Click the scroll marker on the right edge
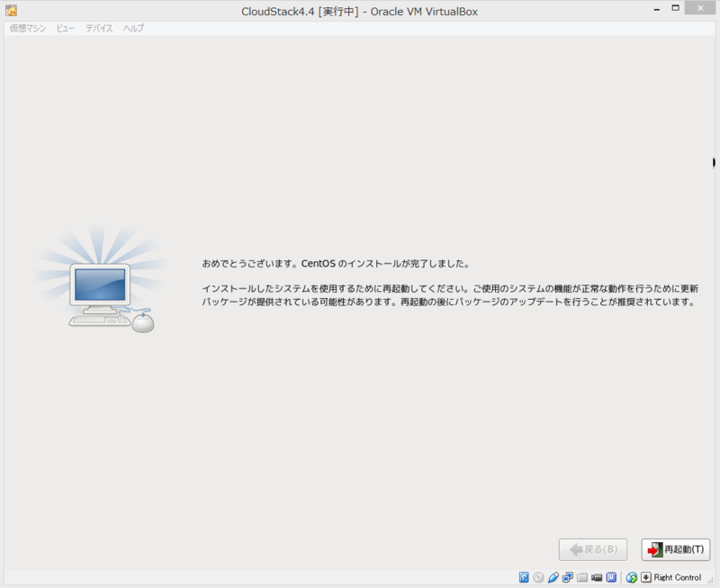 click(x=715, y=164)
